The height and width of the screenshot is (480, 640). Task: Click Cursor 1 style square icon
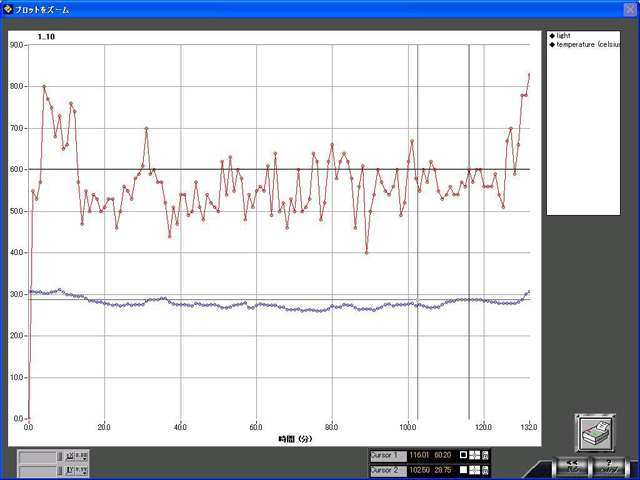pos(463,455)
